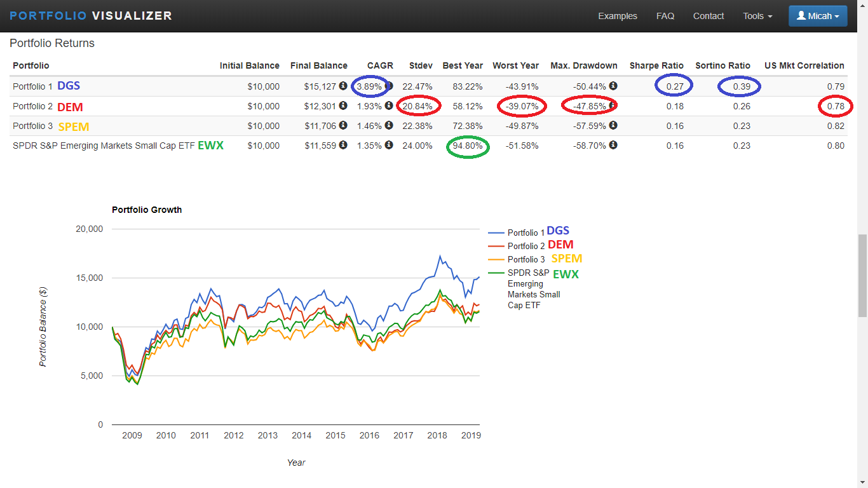Click the Portfolio 3 name in the table
This screenshot has width=868, height=488.
click(32, 126)
